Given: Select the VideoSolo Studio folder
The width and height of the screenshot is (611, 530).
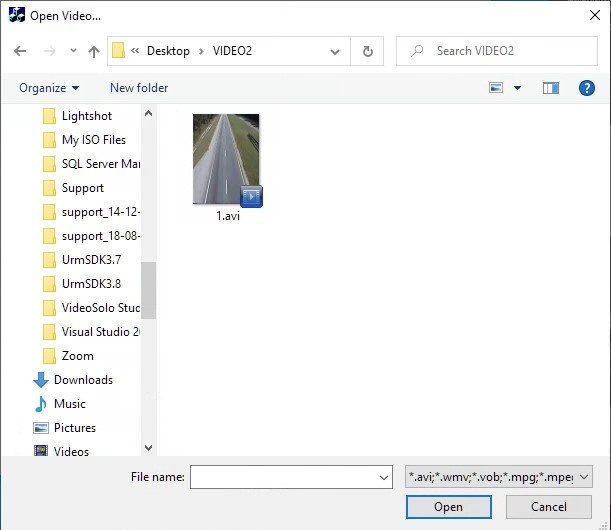Looking at the screenshot, I should coord(101,308).
